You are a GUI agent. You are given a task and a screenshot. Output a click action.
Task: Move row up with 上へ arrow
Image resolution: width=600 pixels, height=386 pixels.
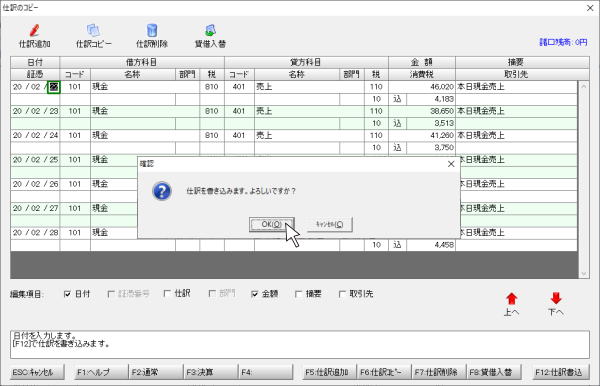click(x=511, y=299)
